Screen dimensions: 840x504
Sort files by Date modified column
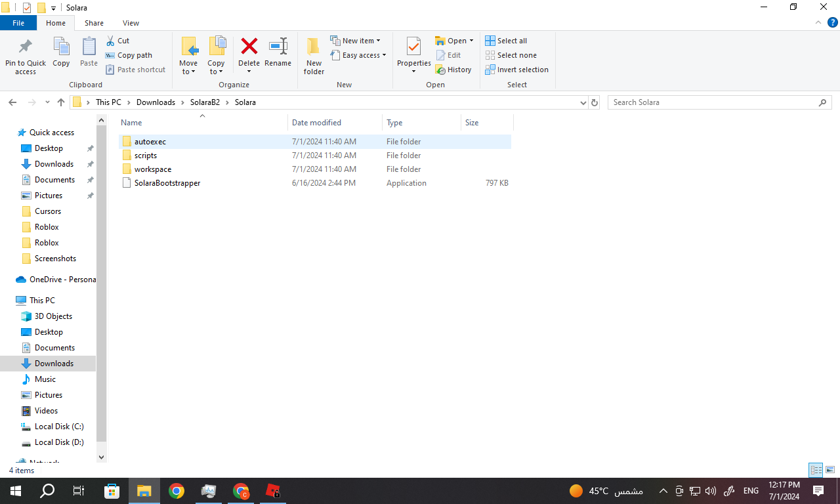pos(335,123)
